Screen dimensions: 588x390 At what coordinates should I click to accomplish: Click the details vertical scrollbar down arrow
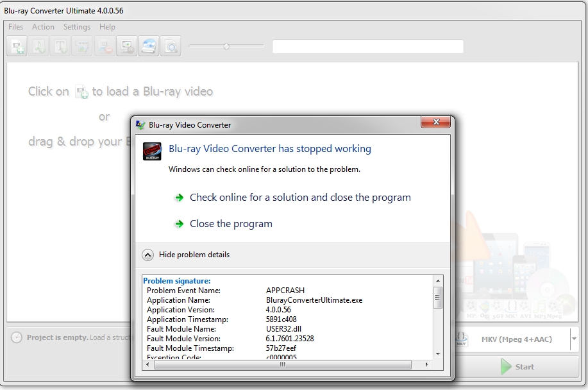pyautogui.click(x=437, y=354)
